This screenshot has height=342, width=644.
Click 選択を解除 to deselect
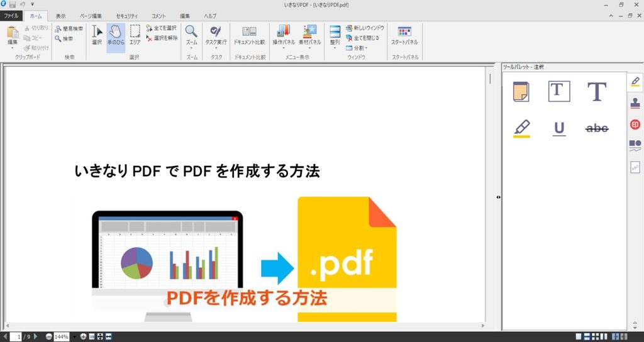162,38
